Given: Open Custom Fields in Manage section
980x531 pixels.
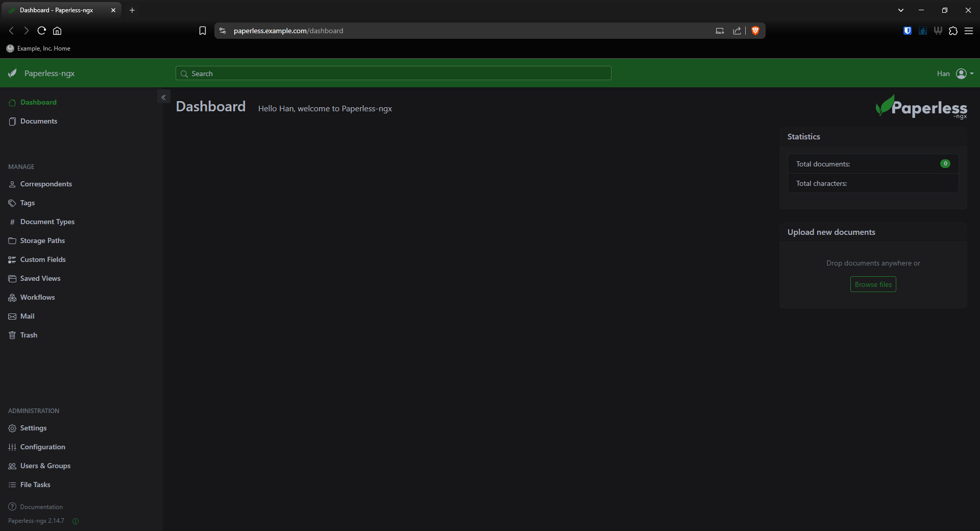Looking at the screenshot, I should point(42,260).
